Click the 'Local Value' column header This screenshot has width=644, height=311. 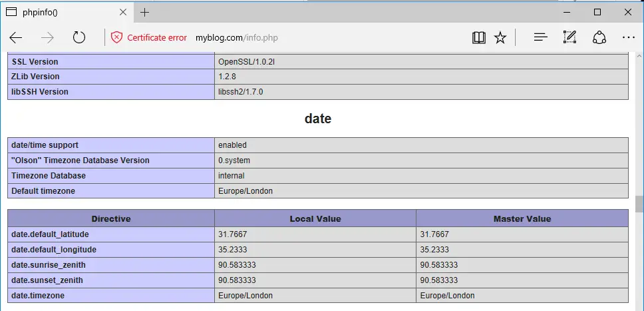tap(315, 218)
